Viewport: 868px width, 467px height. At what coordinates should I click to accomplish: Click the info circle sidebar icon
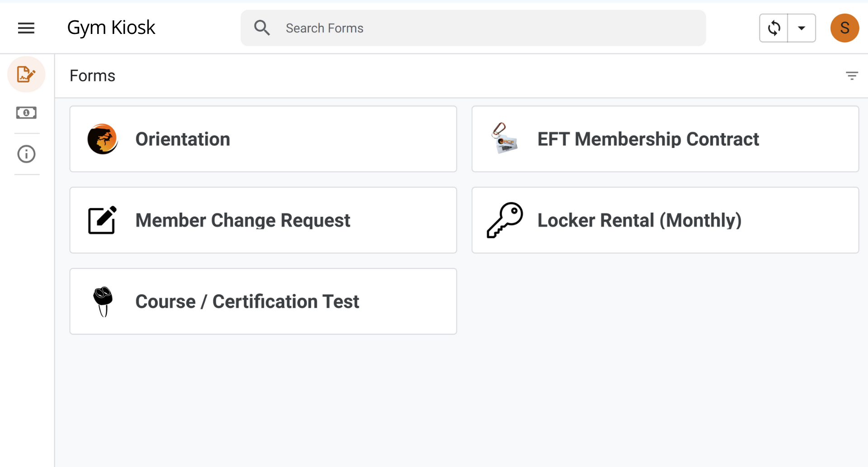coord(26,154)
